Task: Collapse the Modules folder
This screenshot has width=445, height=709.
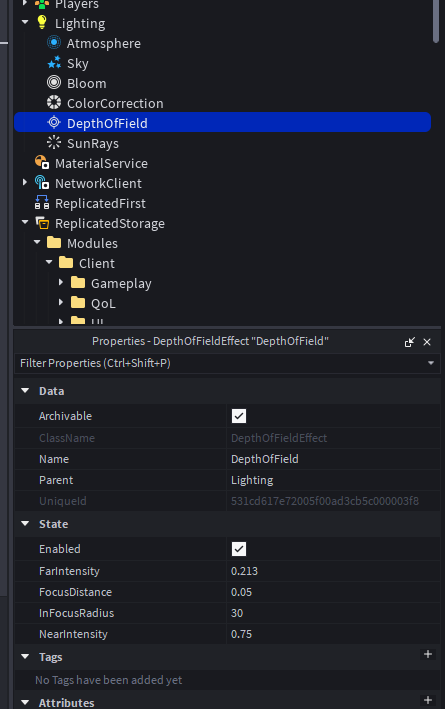Action: [37, 242]
